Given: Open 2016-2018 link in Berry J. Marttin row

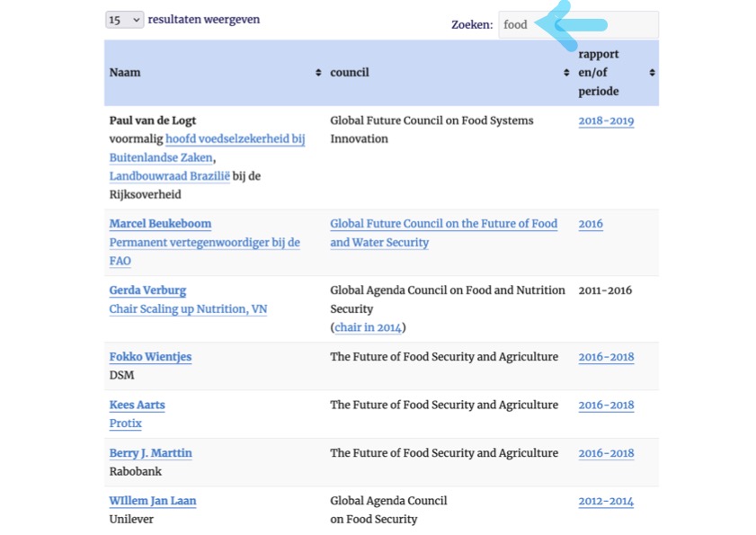Looking at the screenshot, I should pos(606,453).
